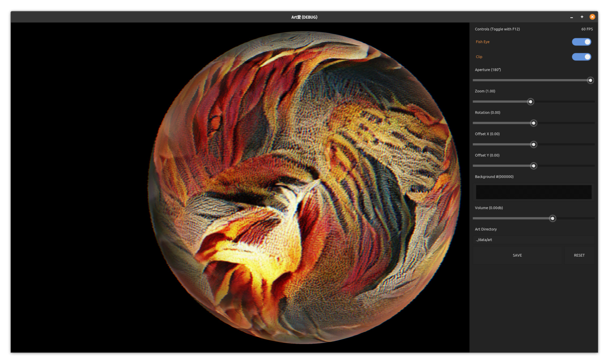
Task: Open the black Background color swatch
Action: 533,192
